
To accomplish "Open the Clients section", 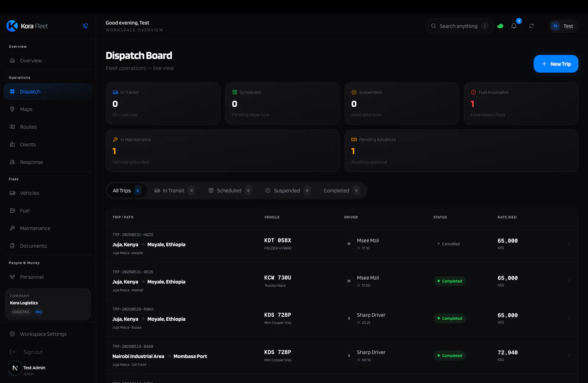I will 48,145.
